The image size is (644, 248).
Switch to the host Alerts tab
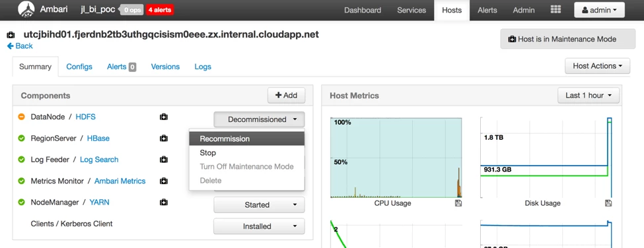(121, 67)
